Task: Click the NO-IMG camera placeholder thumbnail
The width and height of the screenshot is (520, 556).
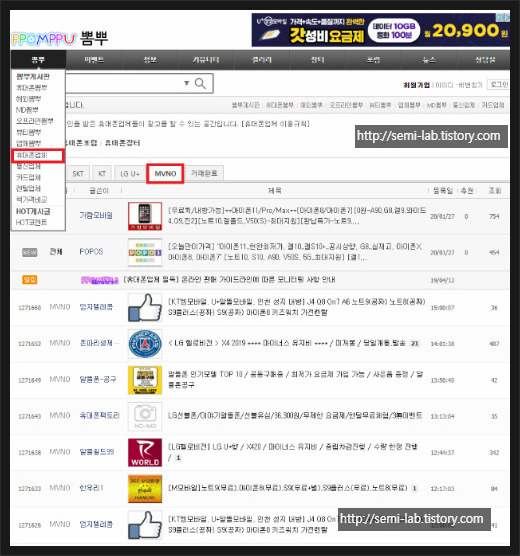Action: 145,416
